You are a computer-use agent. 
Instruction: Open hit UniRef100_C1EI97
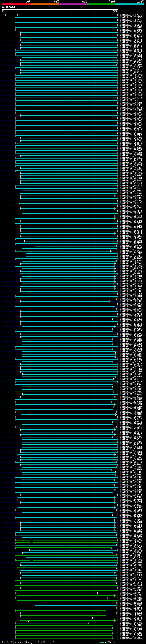tap(131, 65)
